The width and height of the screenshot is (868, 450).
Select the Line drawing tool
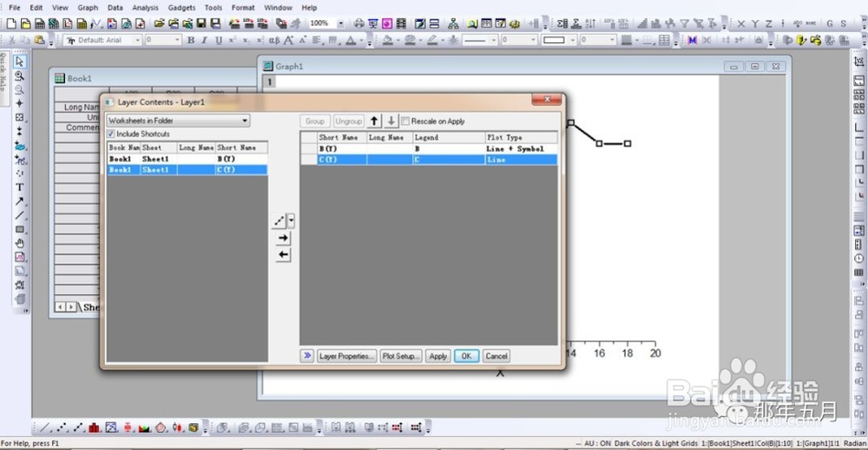tap(19, 216)
